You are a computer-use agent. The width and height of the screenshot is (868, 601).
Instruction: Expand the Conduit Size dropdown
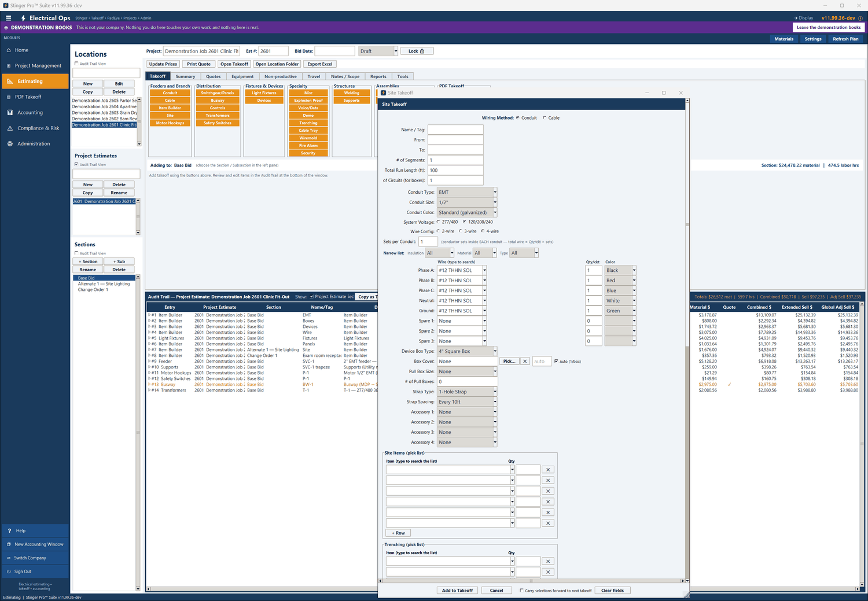coord(495,202)
